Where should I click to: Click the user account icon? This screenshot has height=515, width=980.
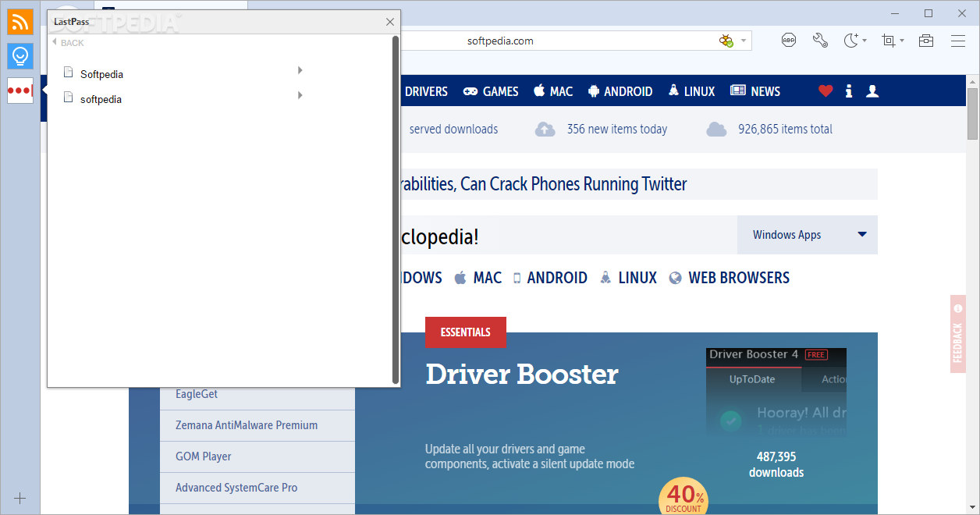(x=872, y=91)
